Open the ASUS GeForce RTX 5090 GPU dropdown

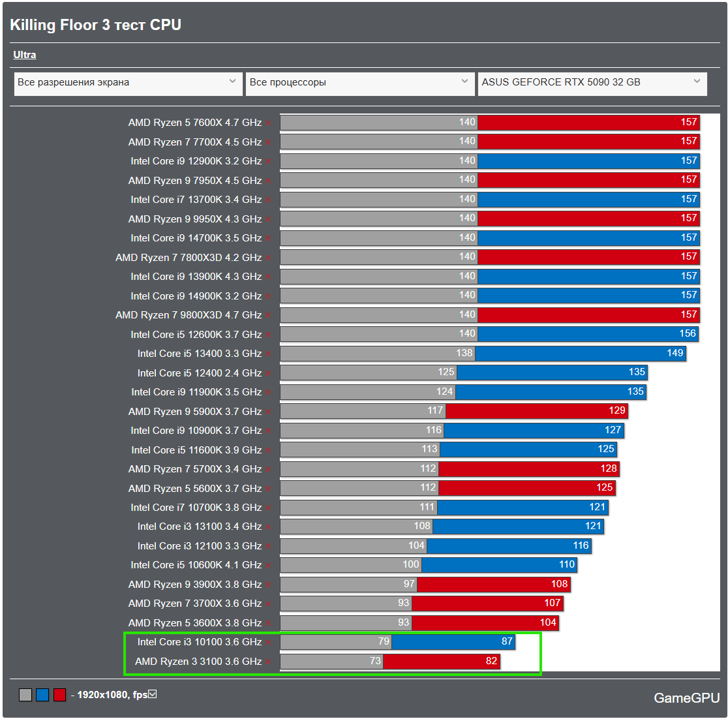coord(592,84)
